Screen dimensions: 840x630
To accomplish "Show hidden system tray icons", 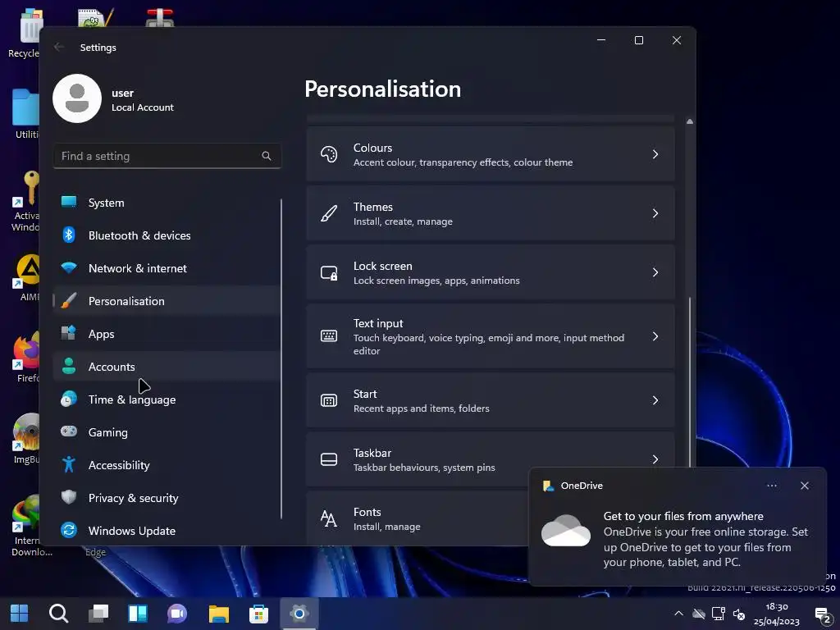I will pos(678,614).
